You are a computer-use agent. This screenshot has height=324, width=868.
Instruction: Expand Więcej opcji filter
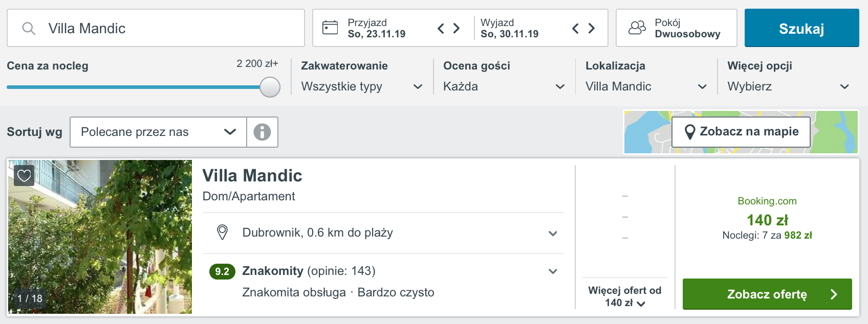(x=788, y=86)
